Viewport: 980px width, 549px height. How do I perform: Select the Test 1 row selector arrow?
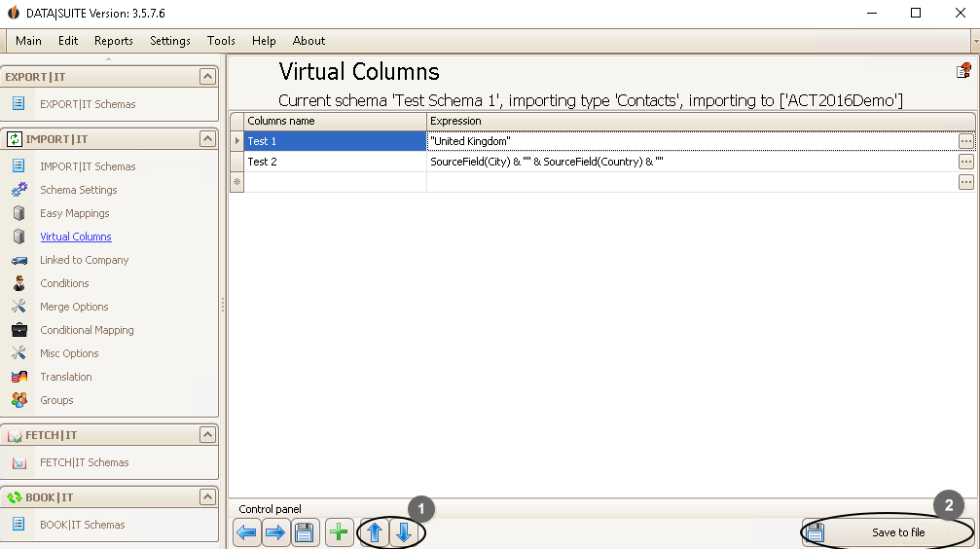236,141
